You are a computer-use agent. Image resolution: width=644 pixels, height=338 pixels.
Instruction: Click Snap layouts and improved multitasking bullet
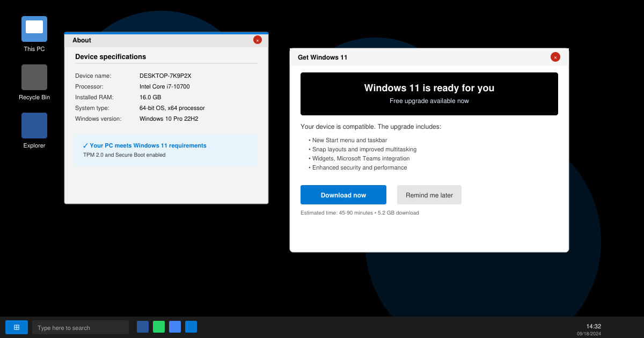363,149
